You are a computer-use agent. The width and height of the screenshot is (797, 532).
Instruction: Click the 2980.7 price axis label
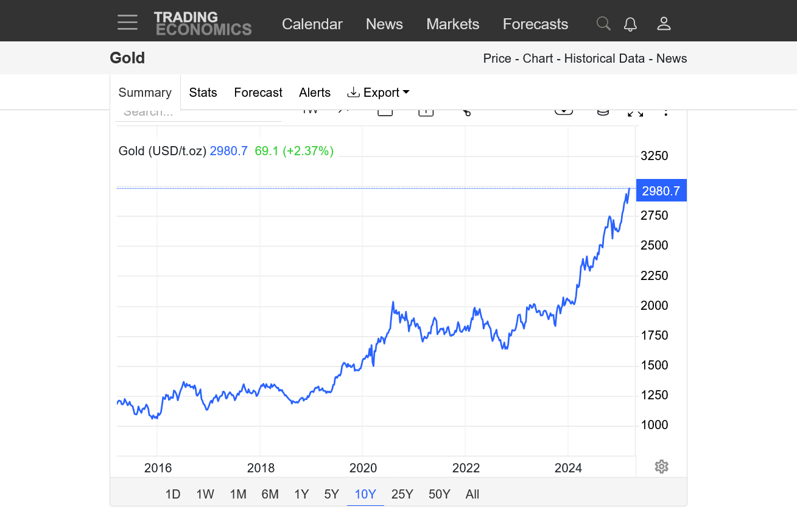tap(661, 191)
